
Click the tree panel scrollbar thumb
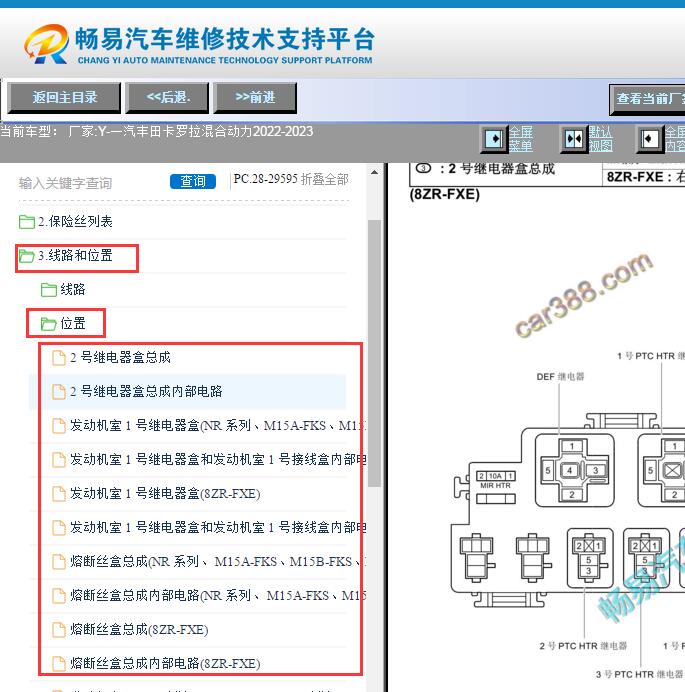[375, 353]
